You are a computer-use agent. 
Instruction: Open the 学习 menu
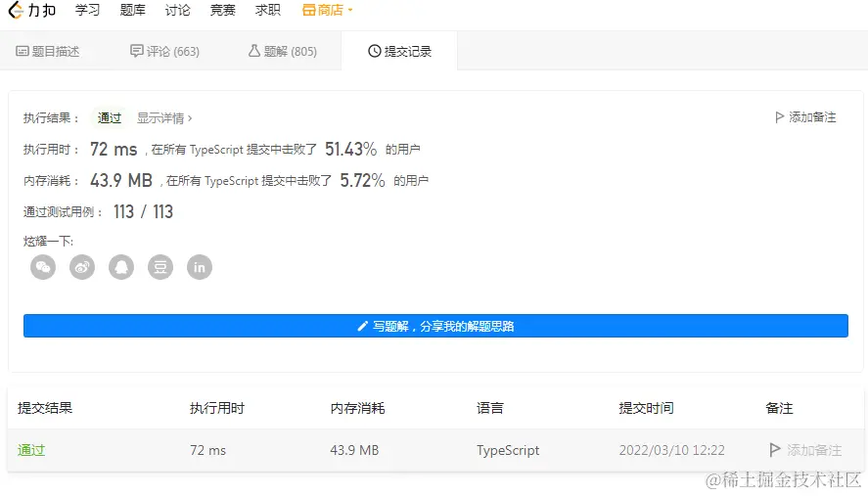coord(87,10)
